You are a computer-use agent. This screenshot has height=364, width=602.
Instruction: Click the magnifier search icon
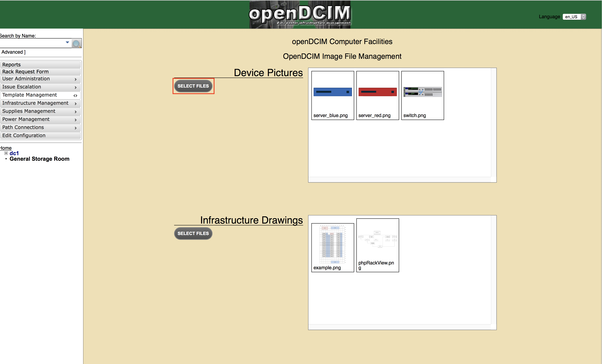[76, 43]
